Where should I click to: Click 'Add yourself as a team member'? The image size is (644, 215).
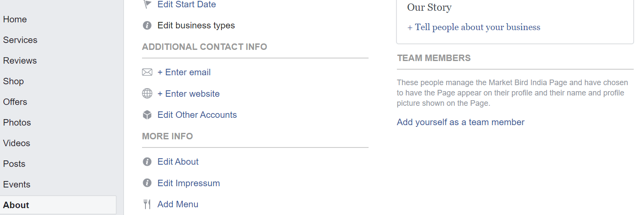pyautogui.click(x=461, y=122)
